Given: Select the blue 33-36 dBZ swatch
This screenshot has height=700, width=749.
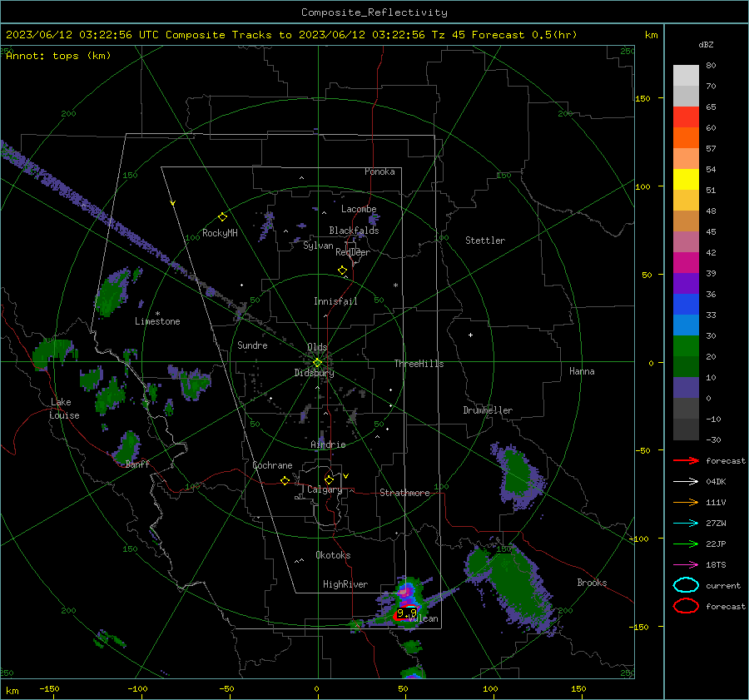Looking at the screenshot, I should [686, 305].
